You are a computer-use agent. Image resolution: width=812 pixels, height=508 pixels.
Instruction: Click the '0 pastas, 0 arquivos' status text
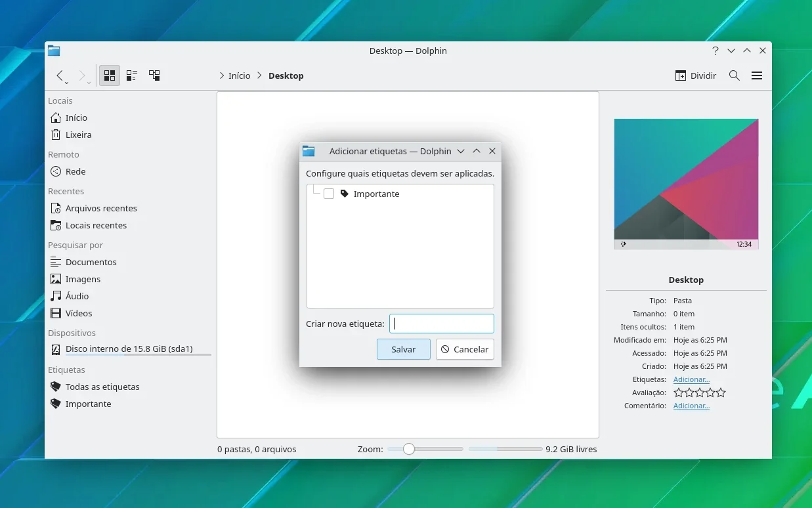click(x=257, y=449)
